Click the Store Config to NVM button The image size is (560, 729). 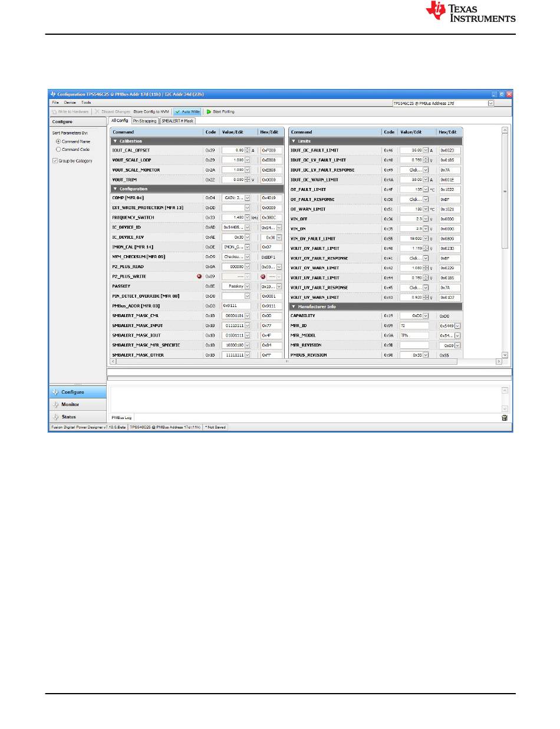(151, 111)
